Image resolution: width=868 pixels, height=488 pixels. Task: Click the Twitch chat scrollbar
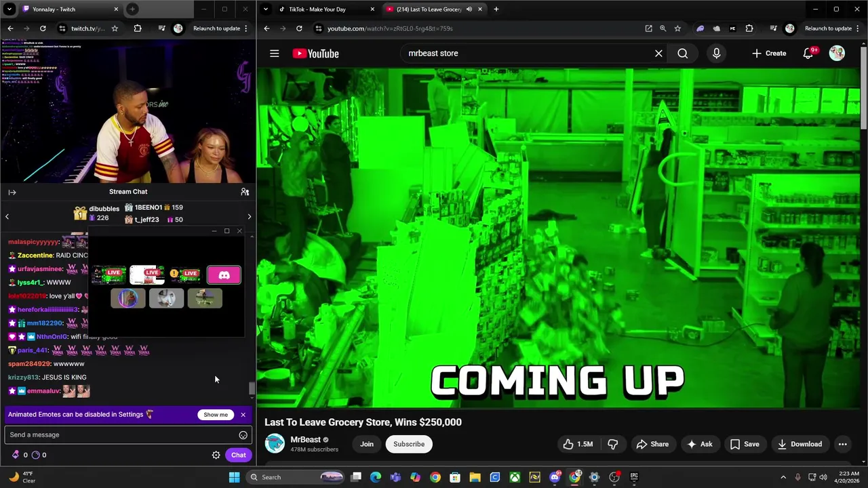(x=252, y=388)
